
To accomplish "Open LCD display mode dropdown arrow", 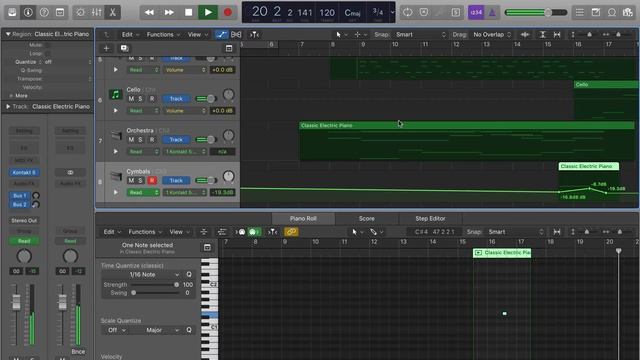I will [x=392, y=12].
